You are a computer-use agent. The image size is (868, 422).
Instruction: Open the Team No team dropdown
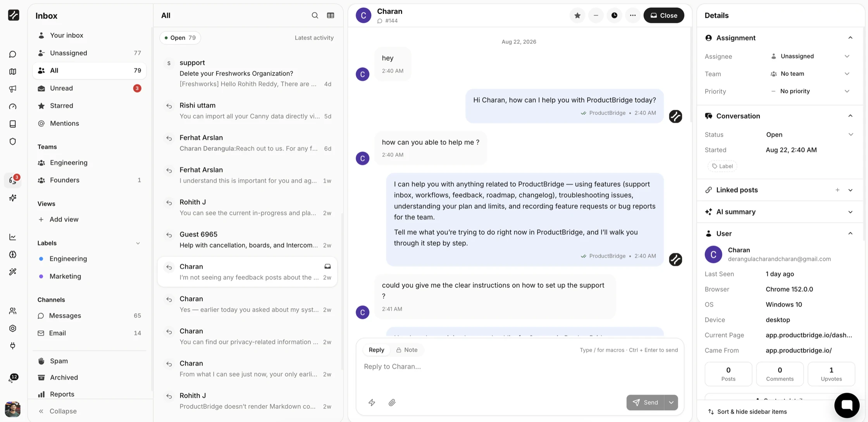[x=810, y=74]
